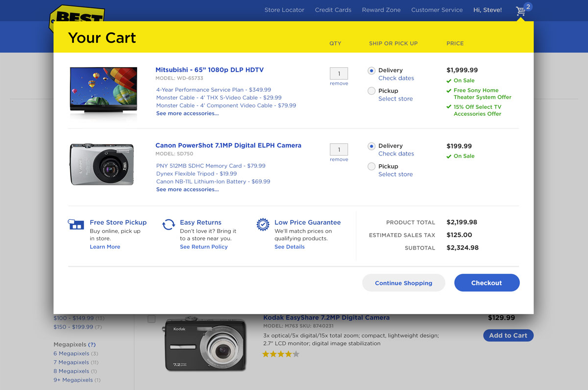Select Pickup for the Mitsubishi HDTV
The width and height of the screenshot is (588, 390).
tap(371, 91)
